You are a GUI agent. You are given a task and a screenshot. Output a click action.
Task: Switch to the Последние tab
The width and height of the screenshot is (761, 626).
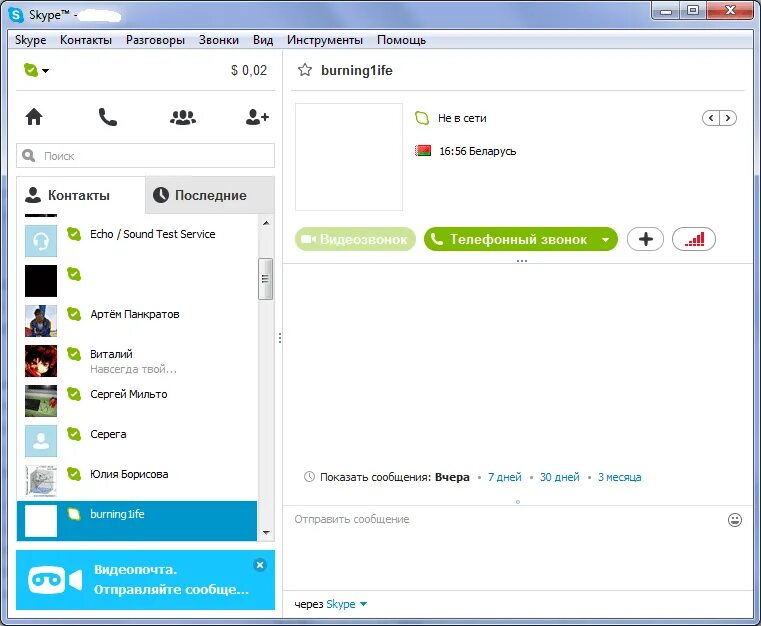[210, 195]
